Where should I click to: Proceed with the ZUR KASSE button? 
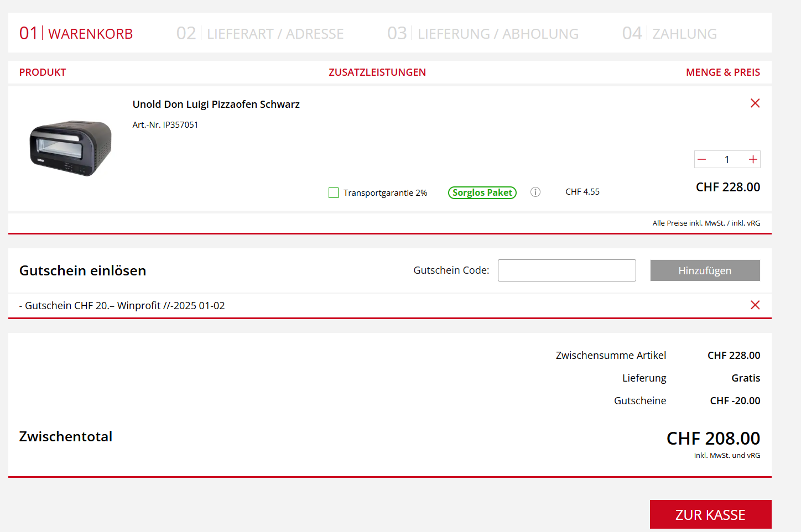[710, 514]
